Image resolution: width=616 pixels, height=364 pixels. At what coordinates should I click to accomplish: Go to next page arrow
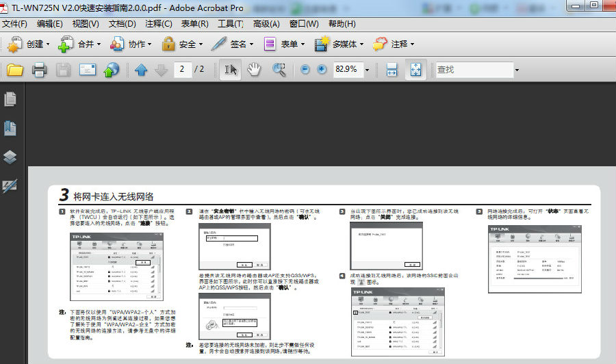coord(161,70)
